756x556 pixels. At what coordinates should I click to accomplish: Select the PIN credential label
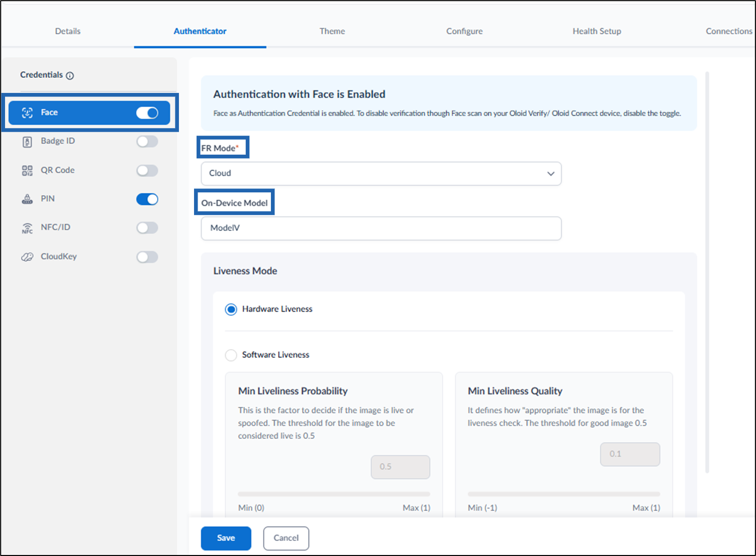(x=48, y=199)
